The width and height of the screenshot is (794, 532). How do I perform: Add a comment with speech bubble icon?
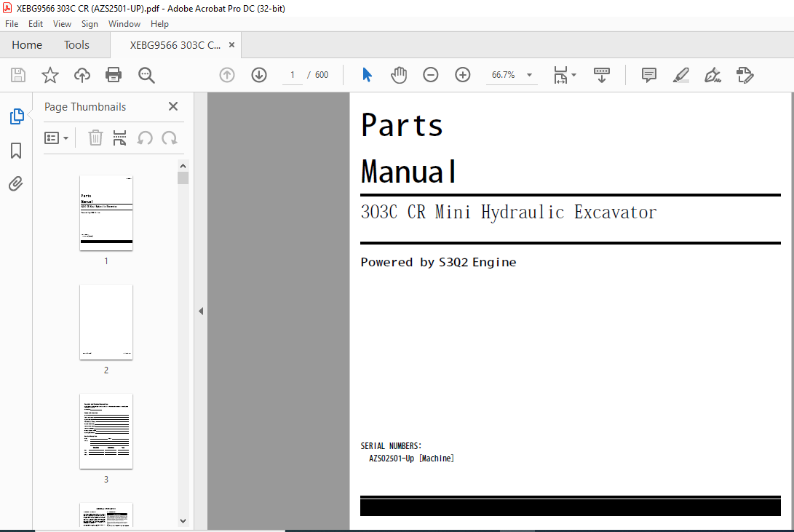[648, 75]
